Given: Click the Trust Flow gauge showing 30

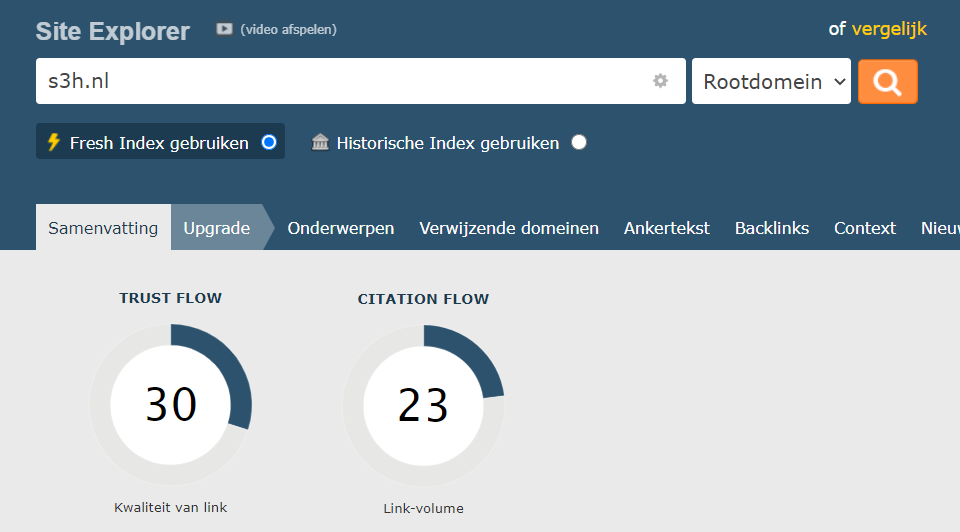Looking at the screenshot, I should coord(171,405).
